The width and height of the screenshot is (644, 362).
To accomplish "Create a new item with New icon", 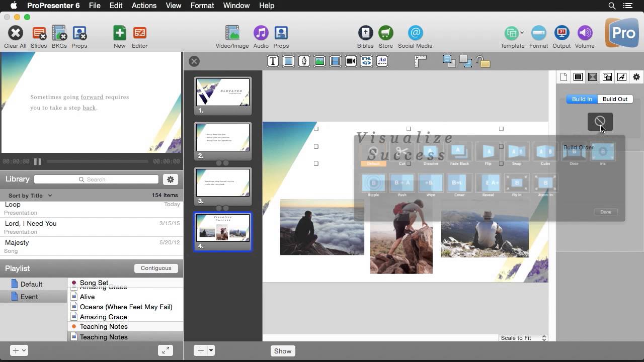I will tap(119, 33).
